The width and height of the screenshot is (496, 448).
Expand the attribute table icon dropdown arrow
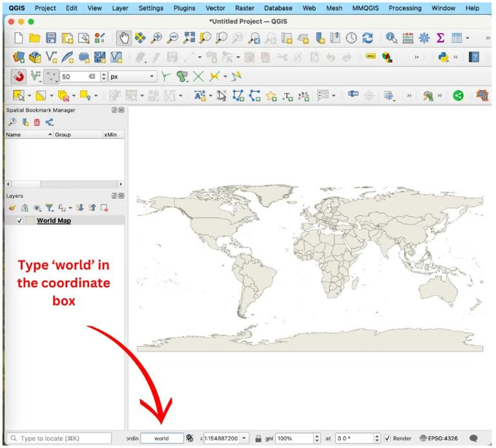(467, 38)
